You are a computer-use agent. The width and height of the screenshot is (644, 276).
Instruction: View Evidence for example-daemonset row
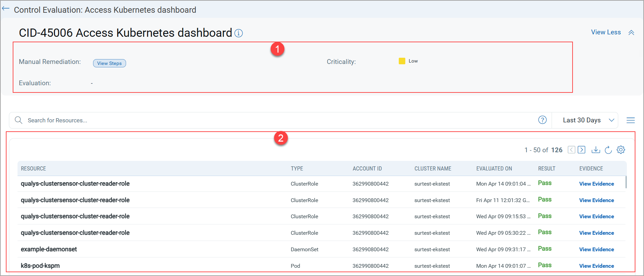597,250
